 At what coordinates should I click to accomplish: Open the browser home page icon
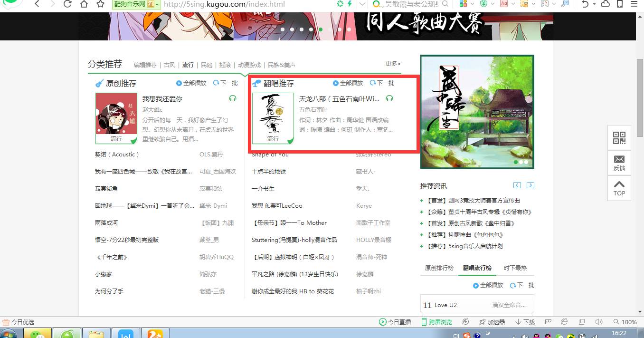click(84, 4)
